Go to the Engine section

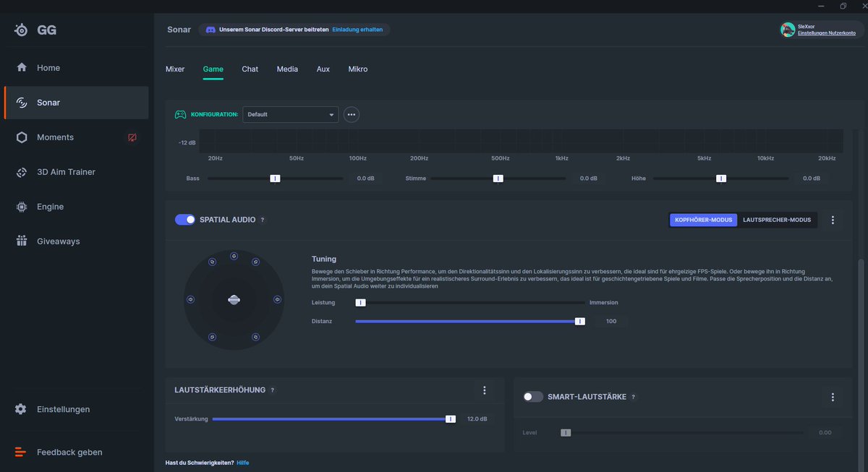(76, 207)
